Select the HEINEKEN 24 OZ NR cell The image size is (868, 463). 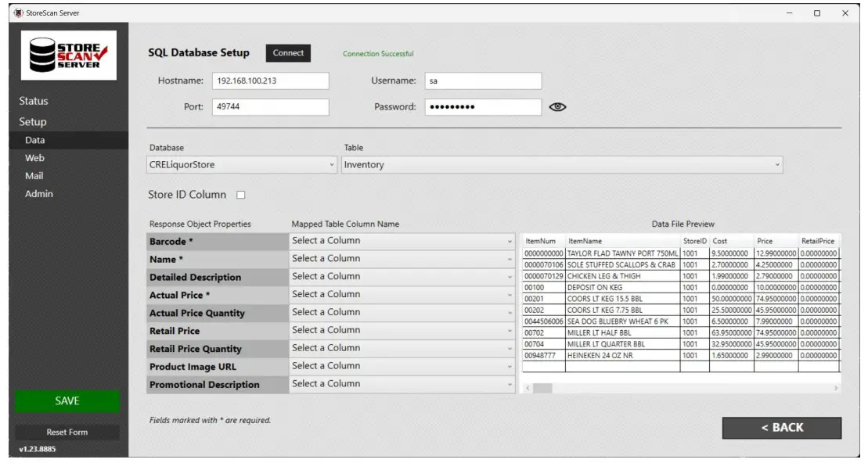pyautogui.click(x=623, y=356)
